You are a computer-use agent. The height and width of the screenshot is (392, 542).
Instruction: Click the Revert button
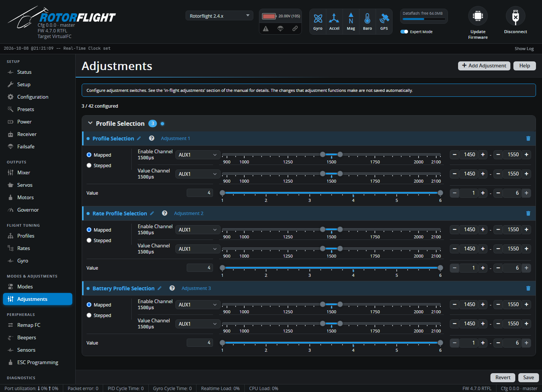tap(503, 377)
